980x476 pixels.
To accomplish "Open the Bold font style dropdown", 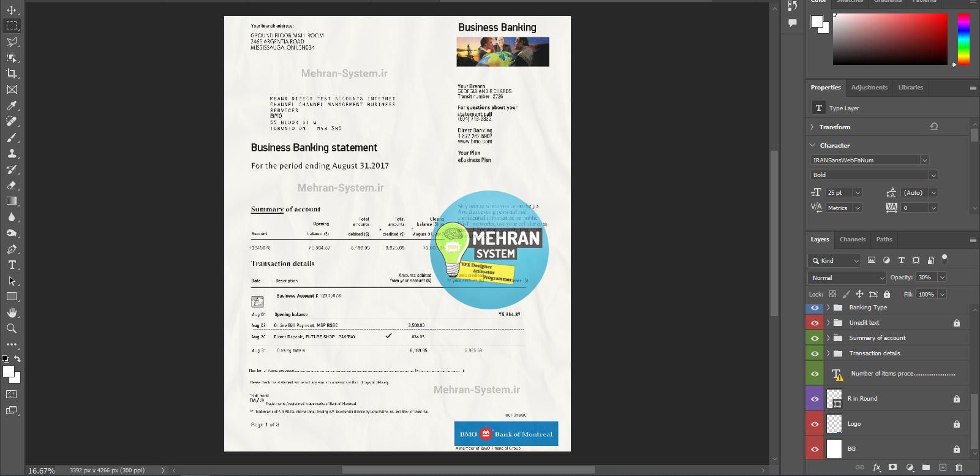I will pos(933,175).
